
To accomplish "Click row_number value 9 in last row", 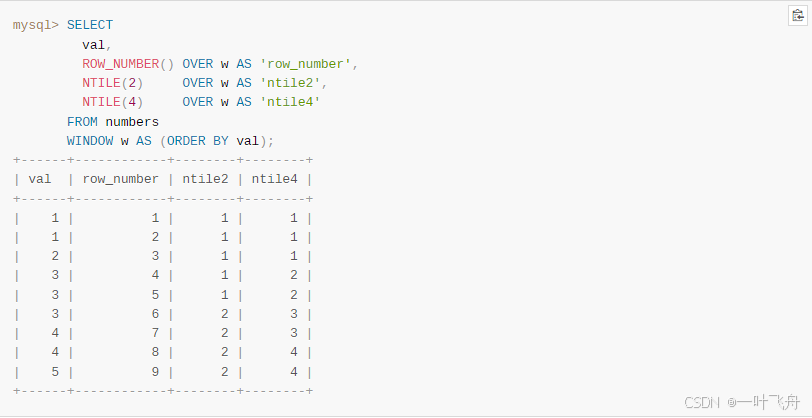I will 156,372.
